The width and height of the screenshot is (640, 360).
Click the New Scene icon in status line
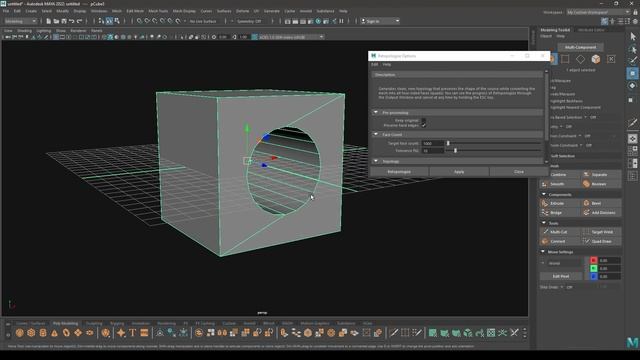(x=49, y=21)
